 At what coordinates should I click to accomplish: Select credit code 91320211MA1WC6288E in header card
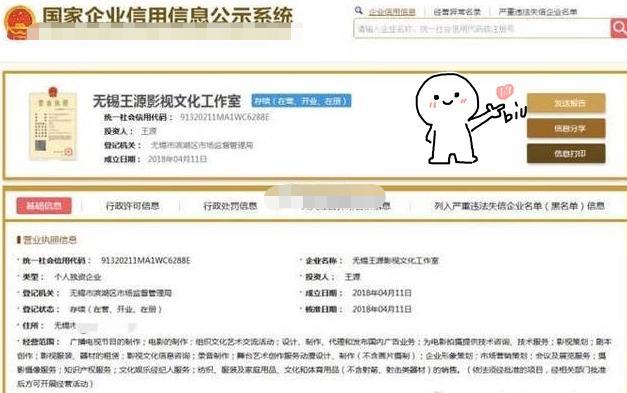(x=225, y=117)
